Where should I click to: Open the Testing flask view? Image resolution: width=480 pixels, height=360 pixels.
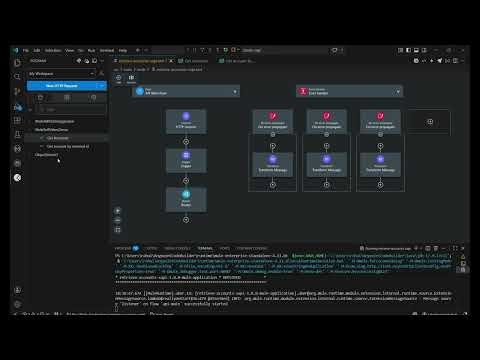[x=17, y=135]
